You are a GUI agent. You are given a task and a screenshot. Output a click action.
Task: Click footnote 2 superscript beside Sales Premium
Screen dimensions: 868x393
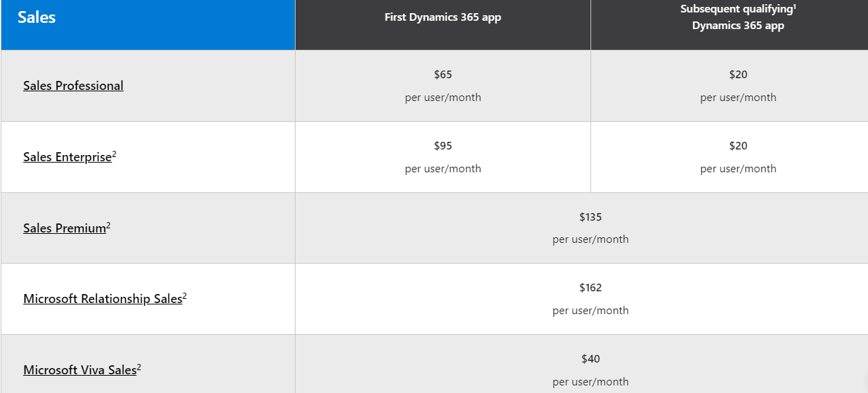109,226
